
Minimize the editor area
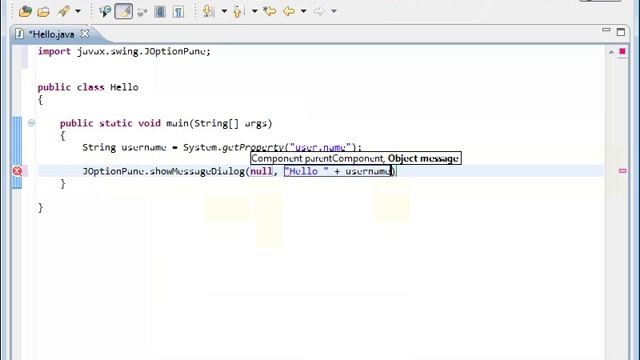(606, 30)
